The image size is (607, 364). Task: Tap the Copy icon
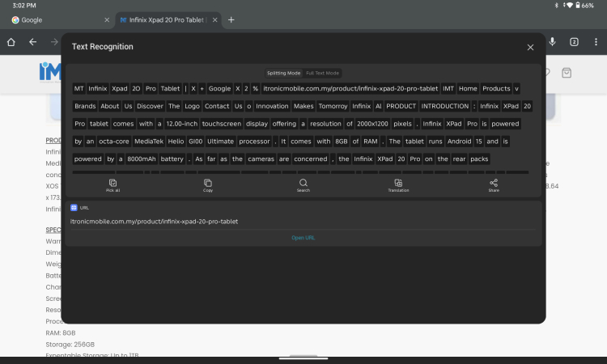pyautogui.click(x=208, y=185)
